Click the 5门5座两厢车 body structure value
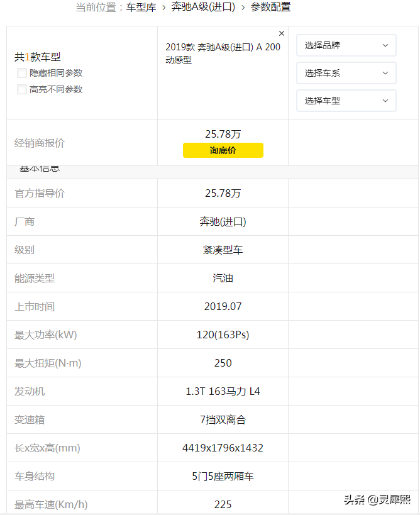420x515 pixels. coord(223,477)
